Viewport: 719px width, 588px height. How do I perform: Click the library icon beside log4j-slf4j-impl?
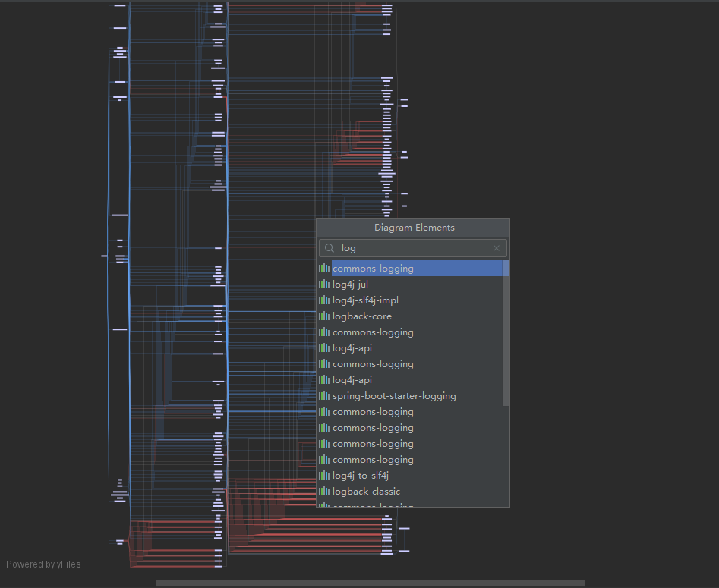pos(324,300)
